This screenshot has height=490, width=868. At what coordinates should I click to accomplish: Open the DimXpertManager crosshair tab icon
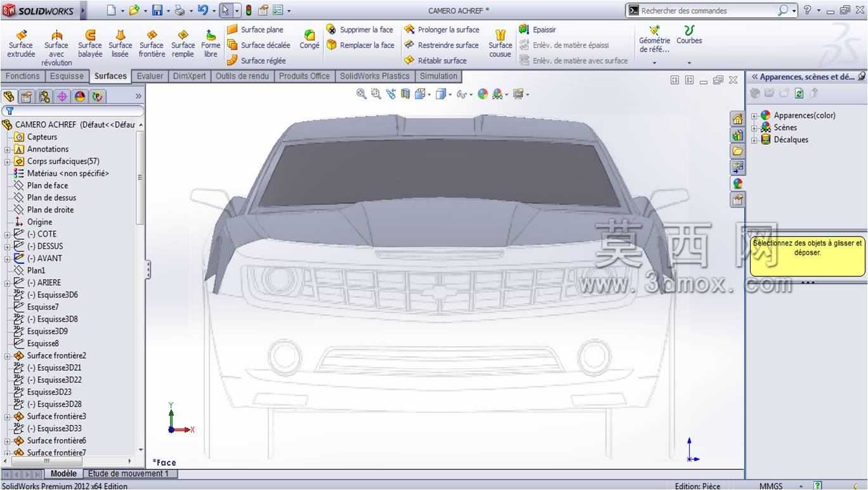tap(62, 96)
